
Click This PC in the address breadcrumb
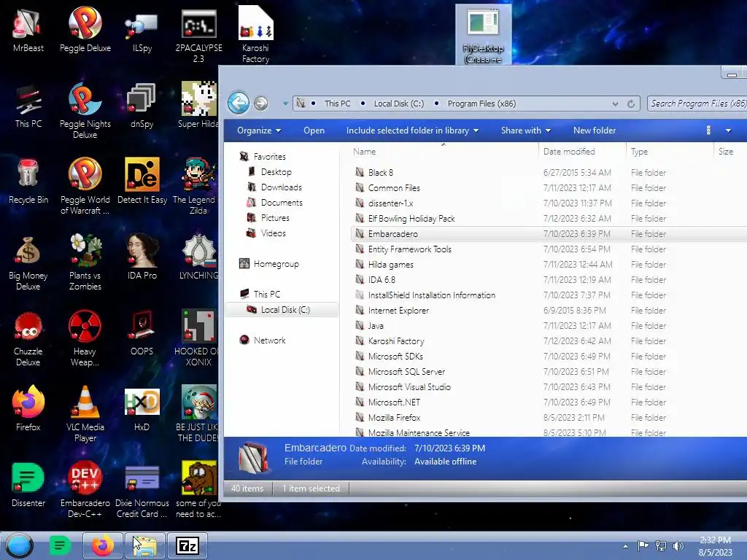pyautogui.click(x=337, y=104)
